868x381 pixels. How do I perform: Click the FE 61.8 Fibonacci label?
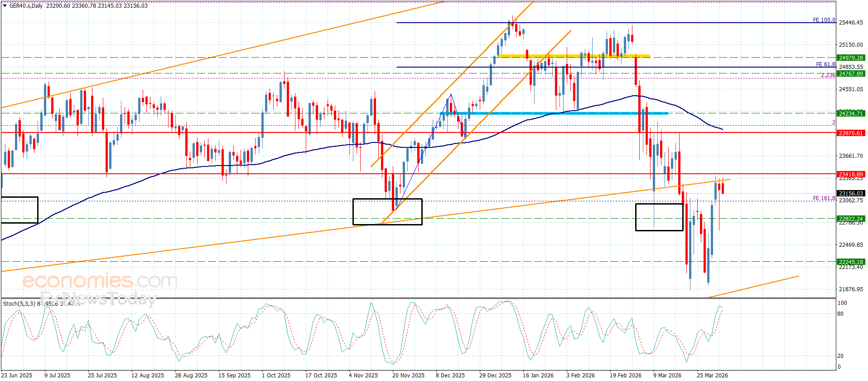click(826, 64)
